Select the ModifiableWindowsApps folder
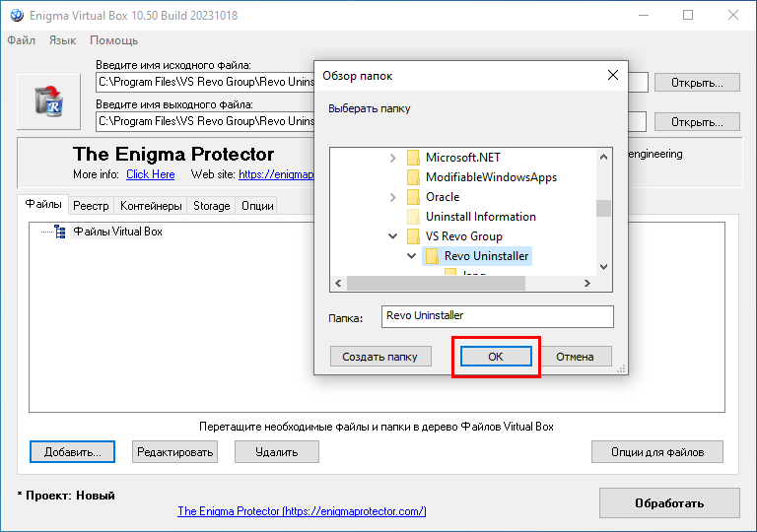The image size is (757, 532). click(491, 177)
